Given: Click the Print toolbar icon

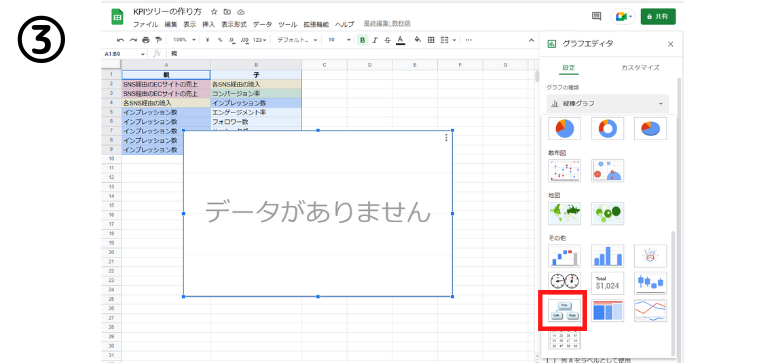Looking at the screenshot, I should [145, 40].
